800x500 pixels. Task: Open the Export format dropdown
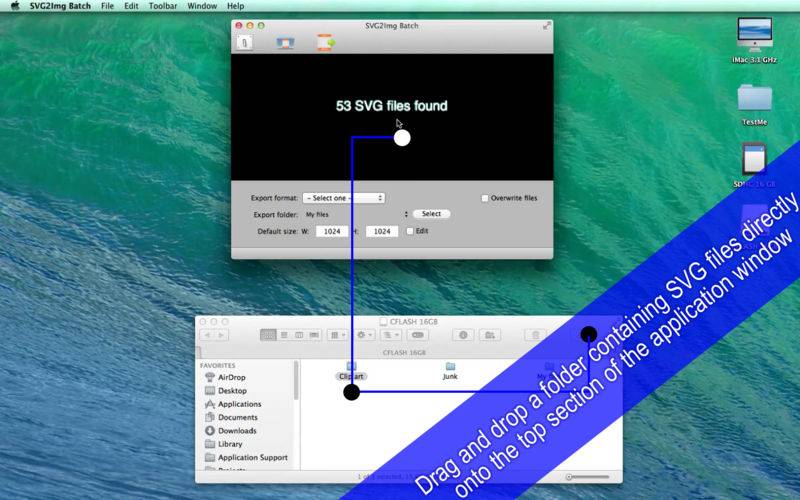[x=343, y=198]
